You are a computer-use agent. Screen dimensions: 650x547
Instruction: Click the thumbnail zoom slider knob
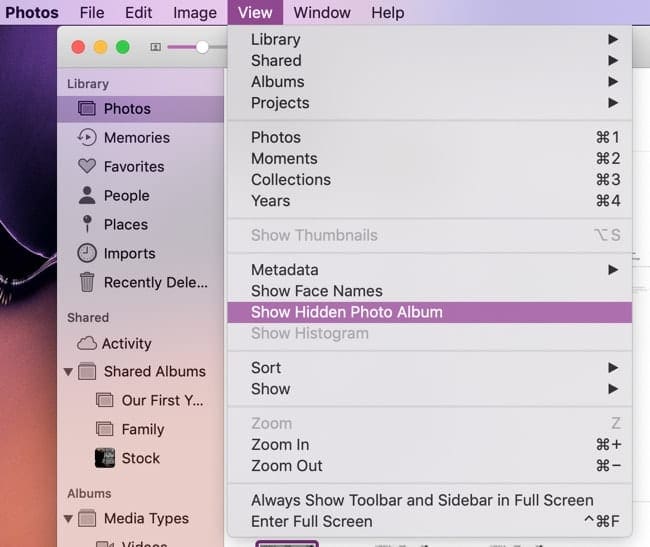(x=202, y=47)
